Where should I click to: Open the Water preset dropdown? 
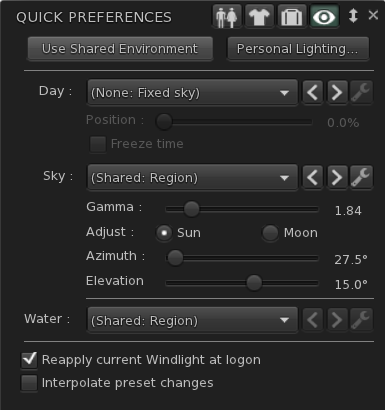point(192,320)
